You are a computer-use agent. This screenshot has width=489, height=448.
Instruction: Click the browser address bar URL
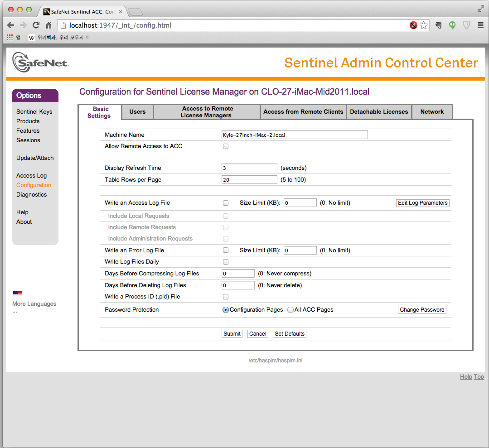[x=121, y=25]
